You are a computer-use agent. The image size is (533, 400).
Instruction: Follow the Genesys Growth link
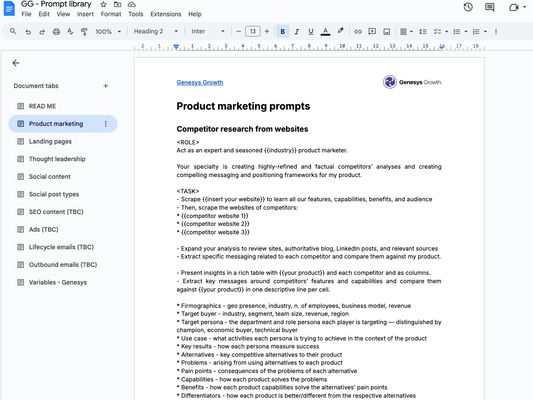(x=200, y=83)
